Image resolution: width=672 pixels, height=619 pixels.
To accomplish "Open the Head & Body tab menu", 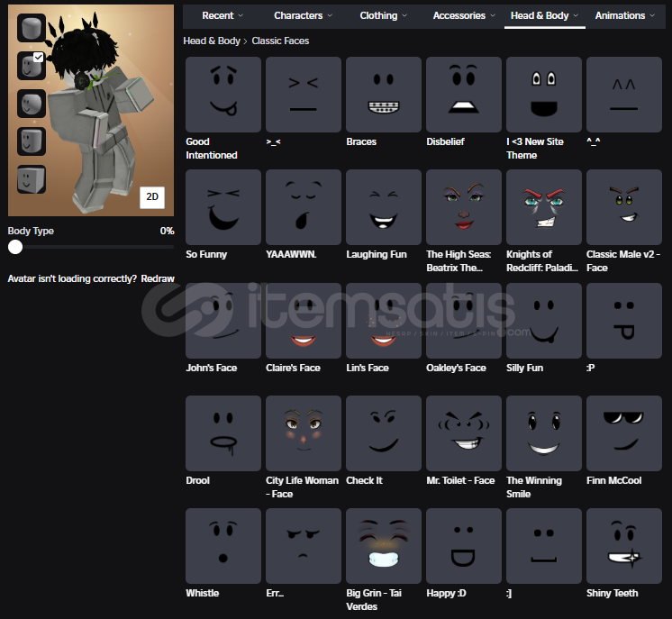I will [x=544, y=16].
